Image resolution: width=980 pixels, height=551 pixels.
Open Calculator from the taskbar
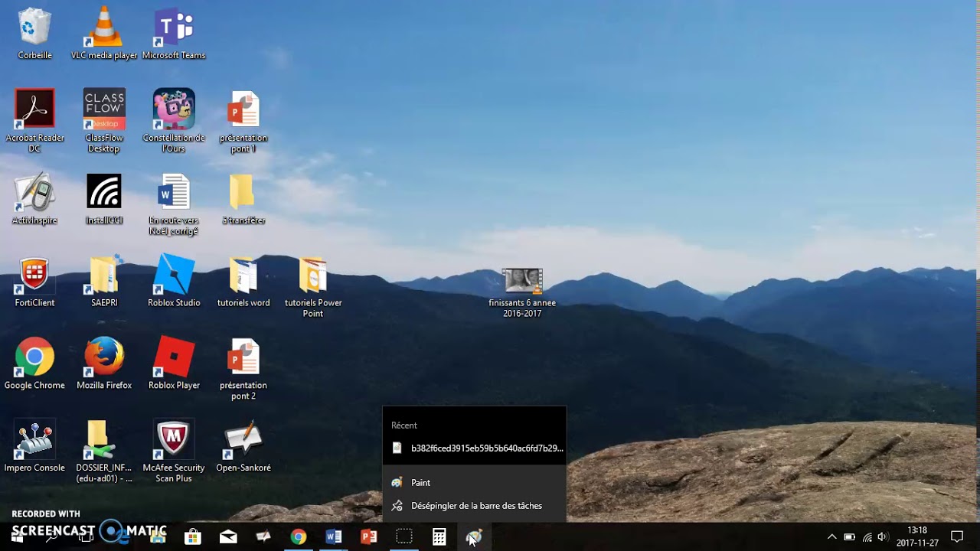(439, 537)
